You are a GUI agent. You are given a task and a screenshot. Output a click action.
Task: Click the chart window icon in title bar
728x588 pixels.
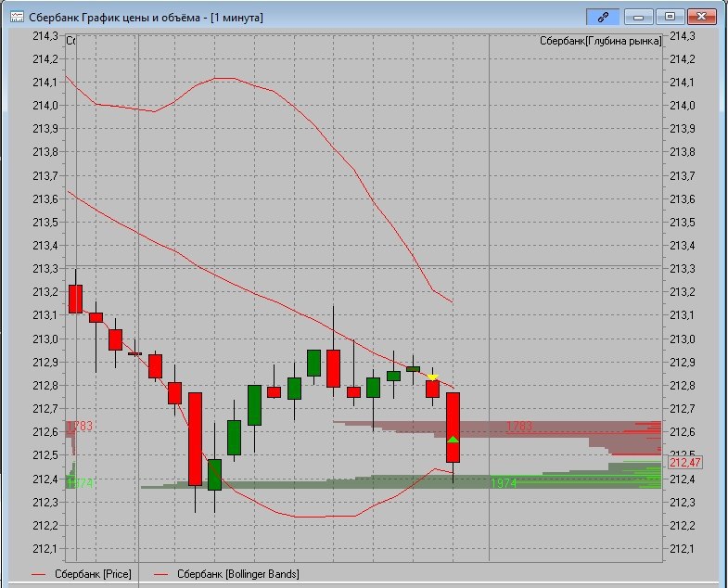[x=17, y=18]
